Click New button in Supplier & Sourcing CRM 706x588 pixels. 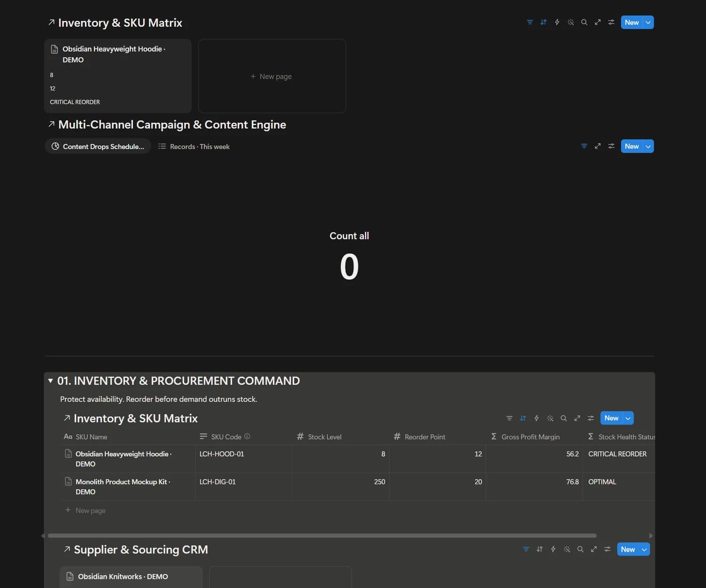(628, 549)
